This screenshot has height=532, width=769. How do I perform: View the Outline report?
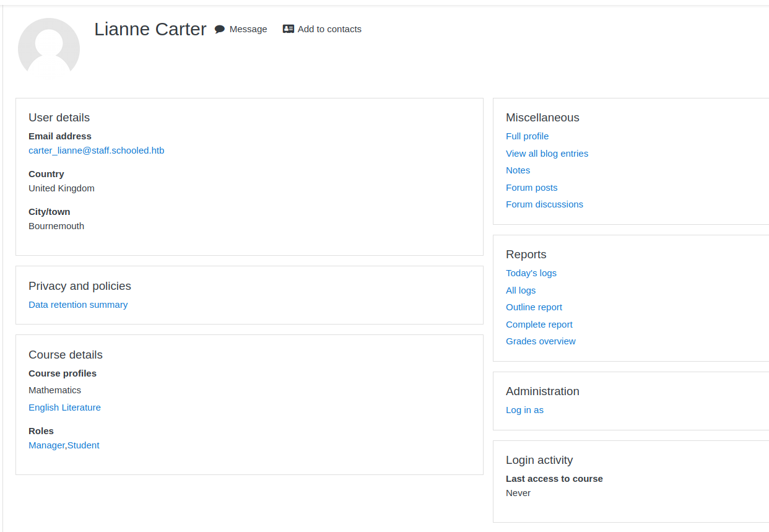tap(534, 307)
